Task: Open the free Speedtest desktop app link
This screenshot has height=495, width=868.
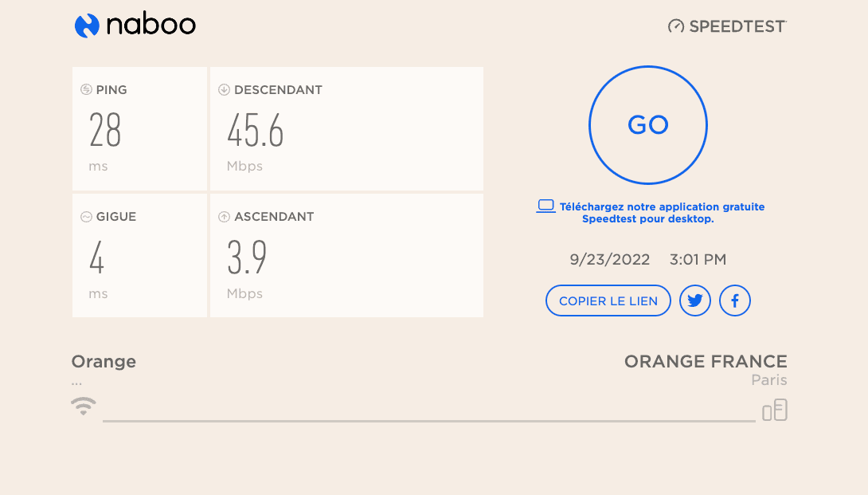Action: pos(662,213)
